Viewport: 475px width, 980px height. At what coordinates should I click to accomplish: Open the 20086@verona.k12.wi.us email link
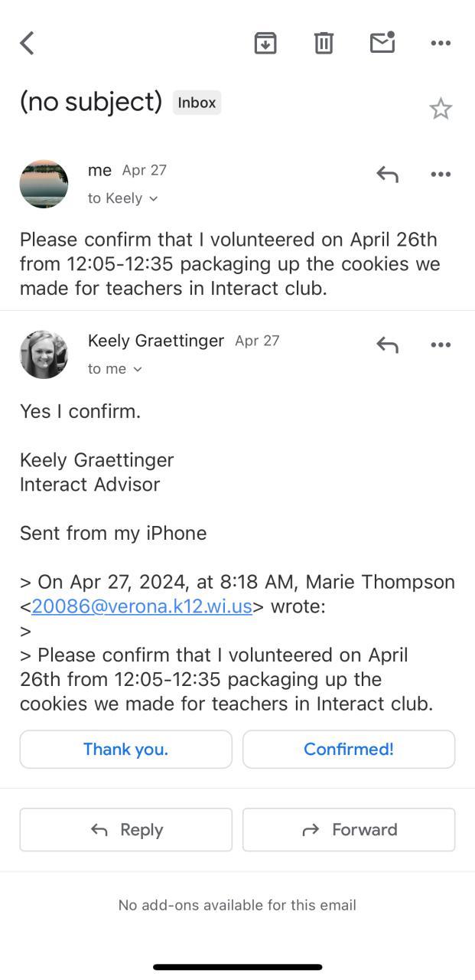pos(142,606)
